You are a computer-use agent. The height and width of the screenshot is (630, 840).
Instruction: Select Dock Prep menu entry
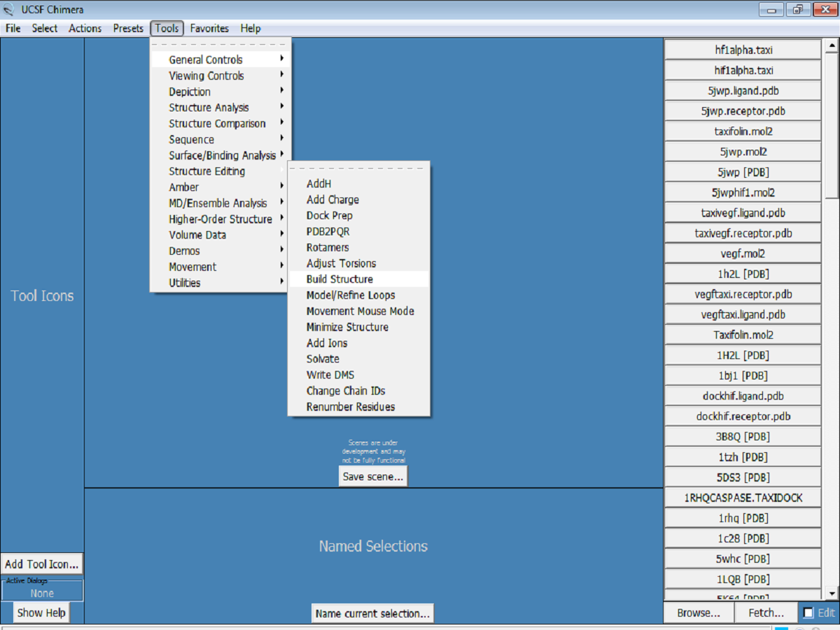click(x=359, y=216)
